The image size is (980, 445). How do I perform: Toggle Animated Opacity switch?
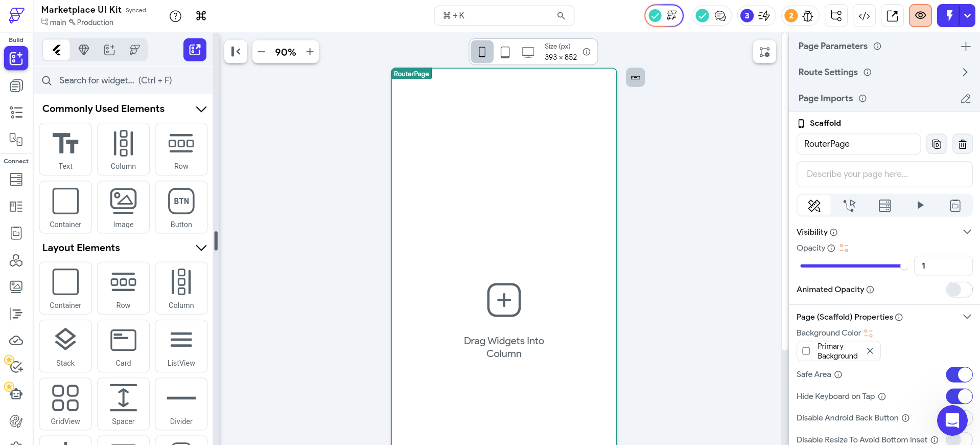point(959,290)
